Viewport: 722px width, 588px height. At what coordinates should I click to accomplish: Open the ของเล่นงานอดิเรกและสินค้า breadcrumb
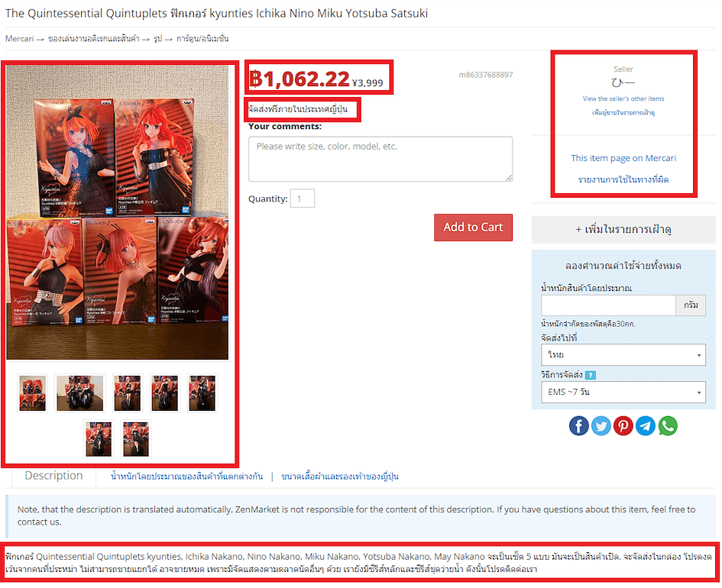pos(93,39)
